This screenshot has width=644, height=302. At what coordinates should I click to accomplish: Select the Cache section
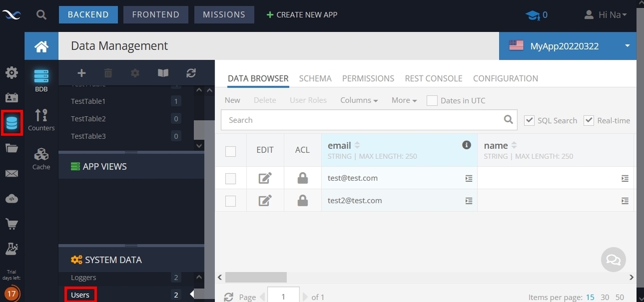[41, 158]
